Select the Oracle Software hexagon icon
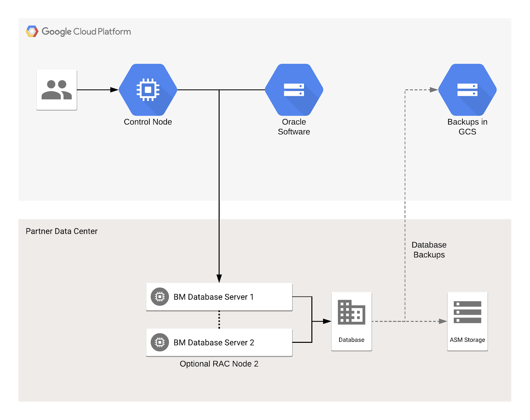The width and height of the screenshot is (530, 420). tap(294, 90)
